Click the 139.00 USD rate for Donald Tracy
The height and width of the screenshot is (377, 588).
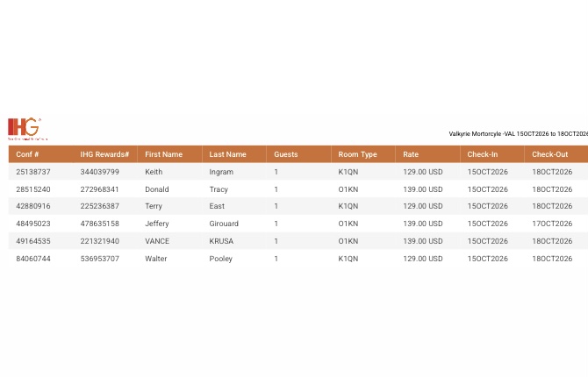[423, 189]
